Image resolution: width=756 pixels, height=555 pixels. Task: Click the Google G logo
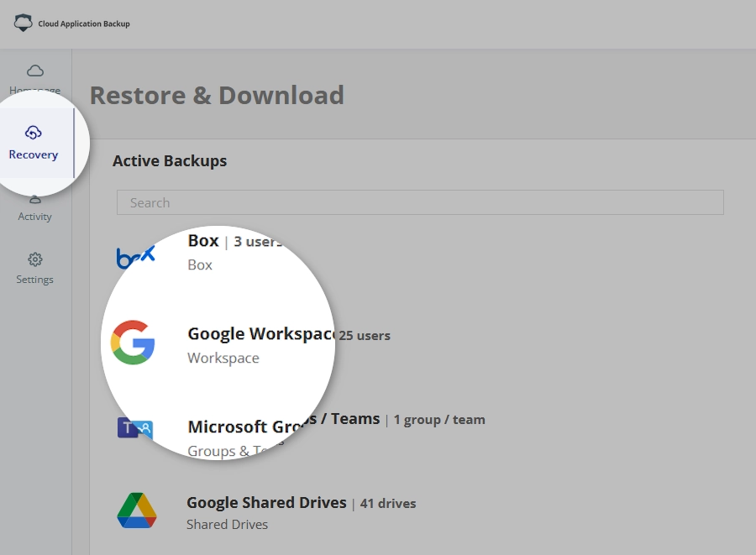coord(134,343)
